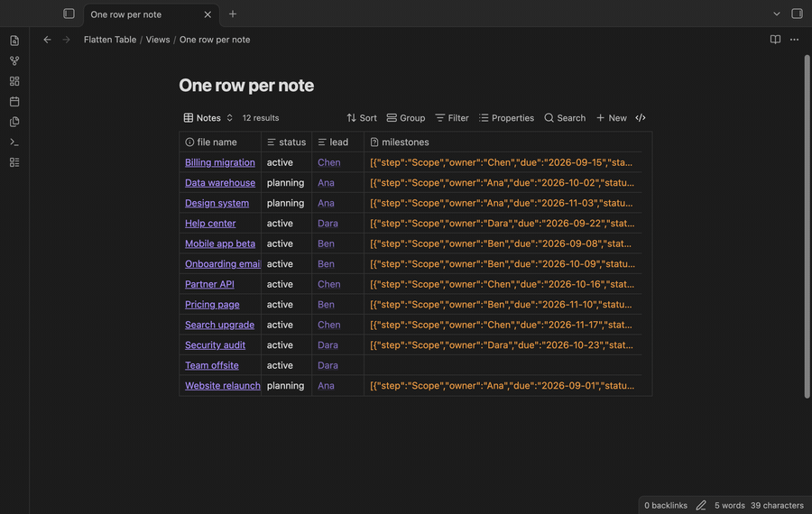The width and height of the screenshot is (812, 514).
Task: Open more options ellipsis menu
Action: (x=794, y=40)
